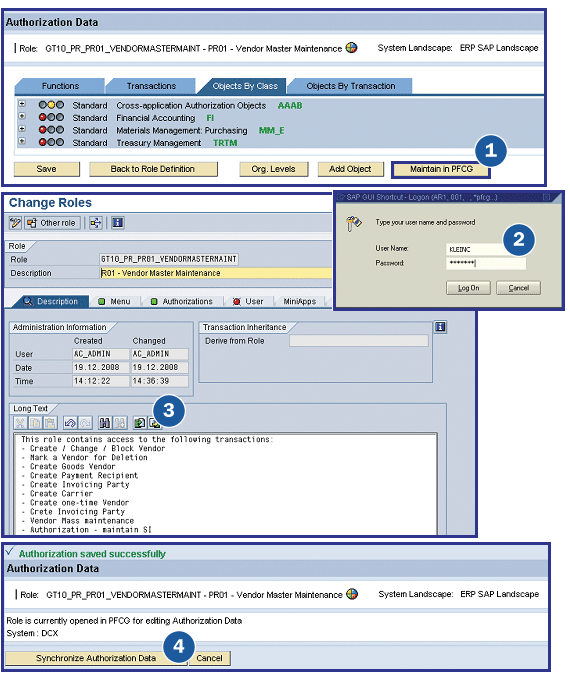570x678 pixels.
Task: Click Synchronize Authorization Data
Action: tap(96, 658)
